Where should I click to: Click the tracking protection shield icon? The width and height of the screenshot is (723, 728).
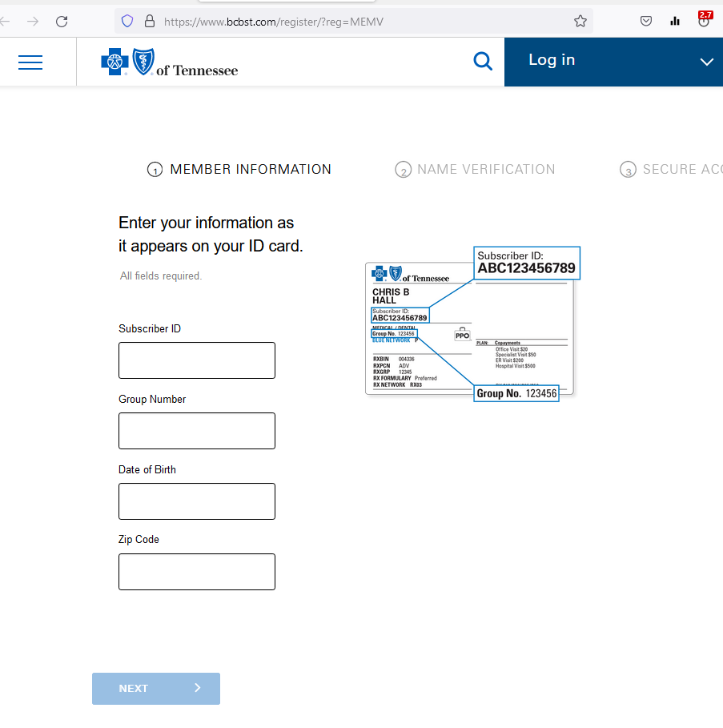click(127, 21)
